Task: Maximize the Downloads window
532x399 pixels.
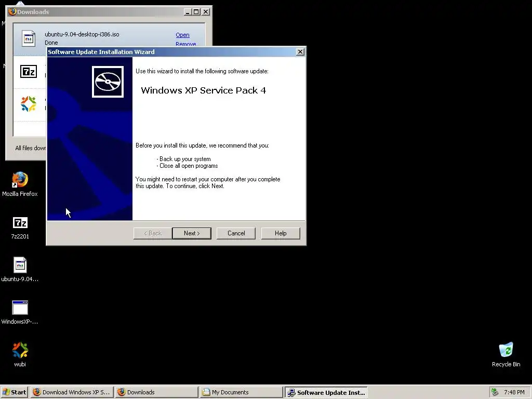Action: pyautogui.click(x=196, y=12)
